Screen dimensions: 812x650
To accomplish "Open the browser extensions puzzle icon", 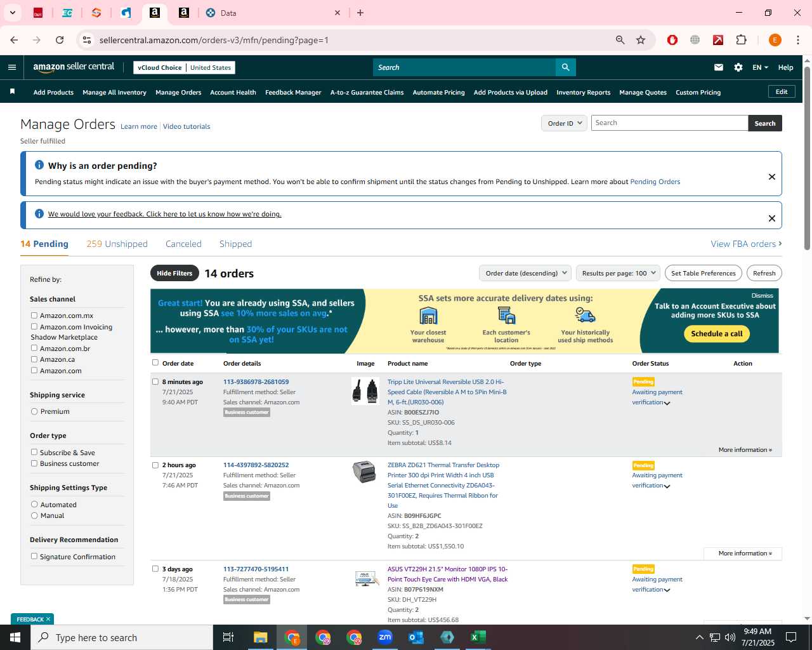I will tap(741, 40).
